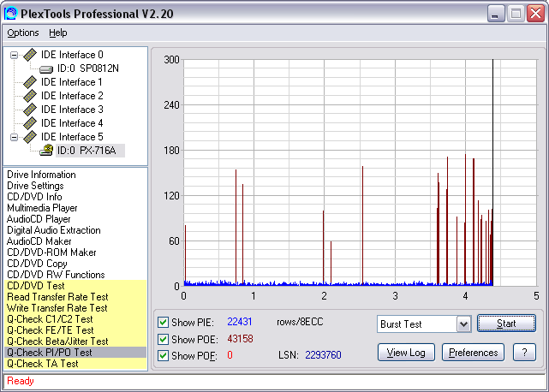Toggle the Show POE checkbox

pyautogui.click(x=163, y=339)
